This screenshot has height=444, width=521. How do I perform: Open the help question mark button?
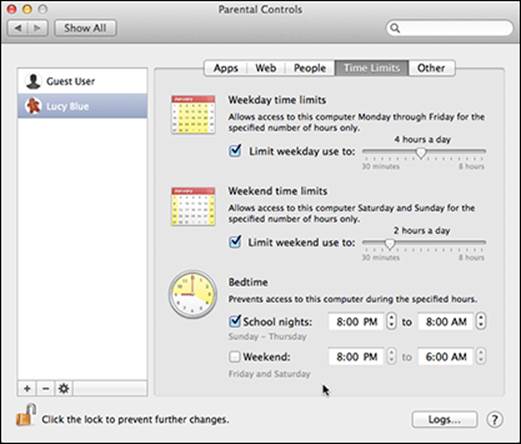pyautogui.click(x=495, y=420)
